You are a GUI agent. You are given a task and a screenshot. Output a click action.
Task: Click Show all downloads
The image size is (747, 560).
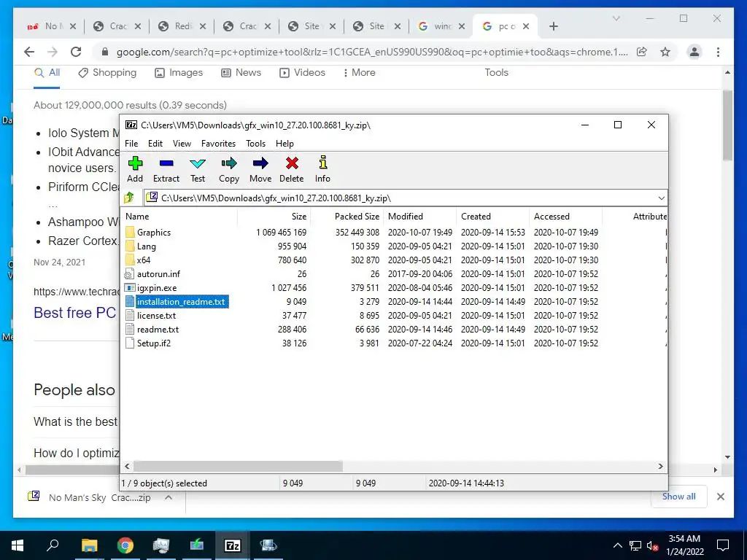click(678, 496)
